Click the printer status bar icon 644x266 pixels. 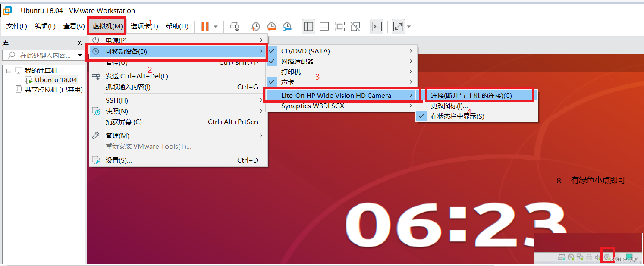(589, 258)
